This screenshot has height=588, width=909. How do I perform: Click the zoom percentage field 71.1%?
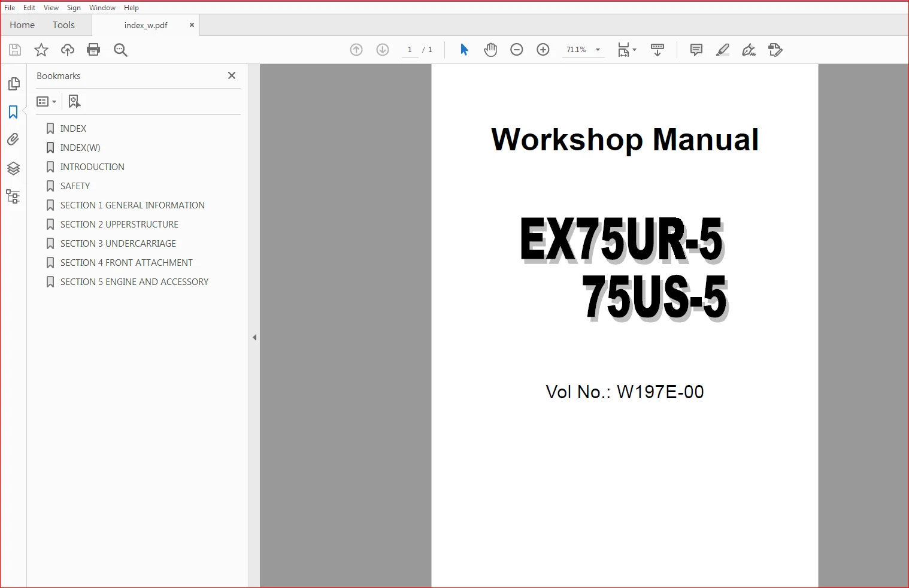[x=577, y=50]
